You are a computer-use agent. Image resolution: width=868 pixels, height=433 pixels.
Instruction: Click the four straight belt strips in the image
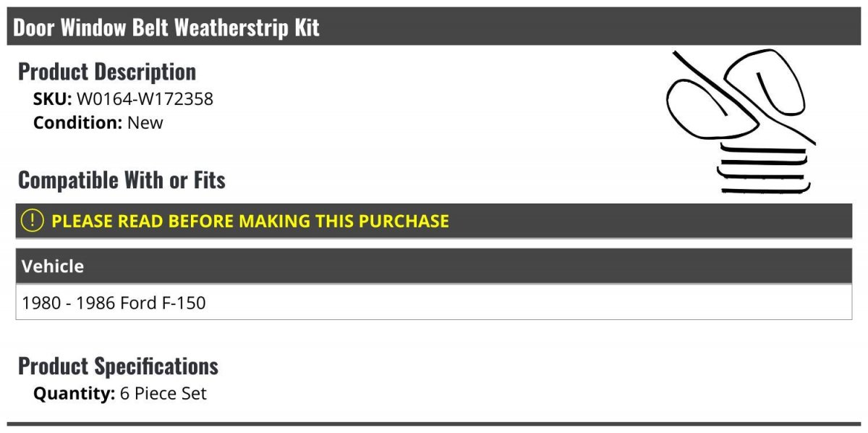click(763, 171)
